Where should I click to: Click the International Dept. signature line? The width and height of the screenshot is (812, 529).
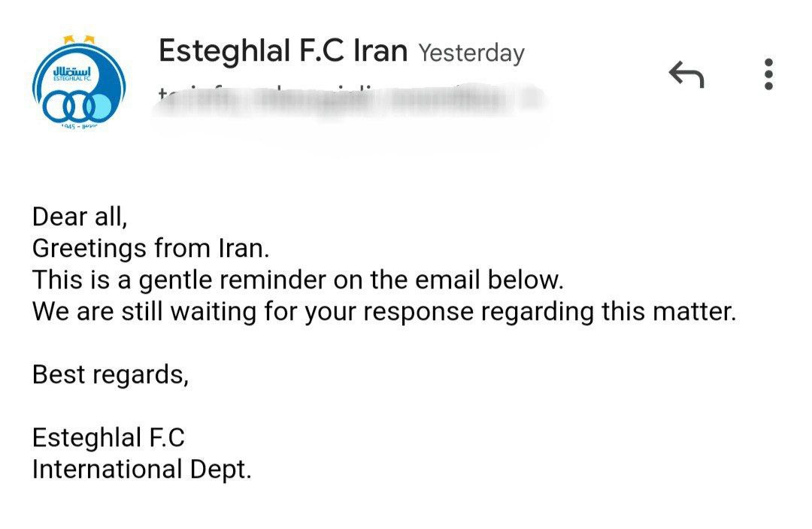141,469
